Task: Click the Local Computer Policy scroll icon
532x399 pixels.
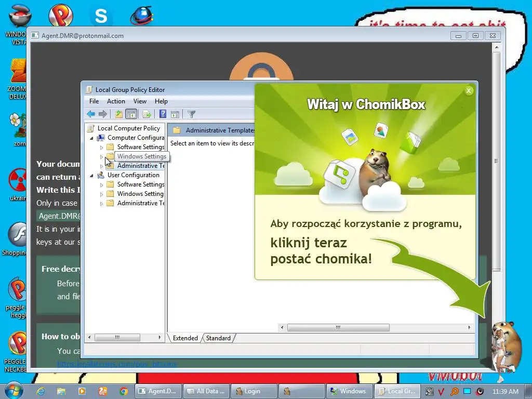Action: [90, 128]
